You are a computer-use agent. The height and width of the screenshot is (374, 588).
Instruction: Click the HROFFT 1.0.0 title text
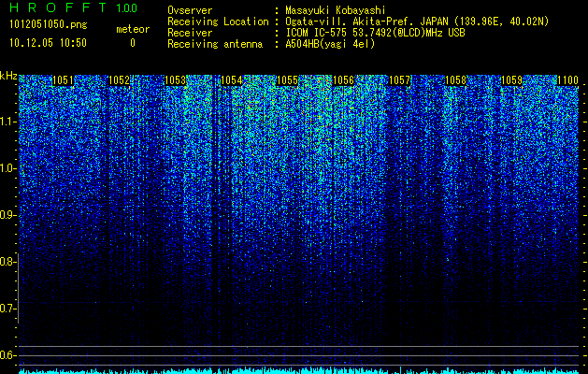tap(73, 7)
